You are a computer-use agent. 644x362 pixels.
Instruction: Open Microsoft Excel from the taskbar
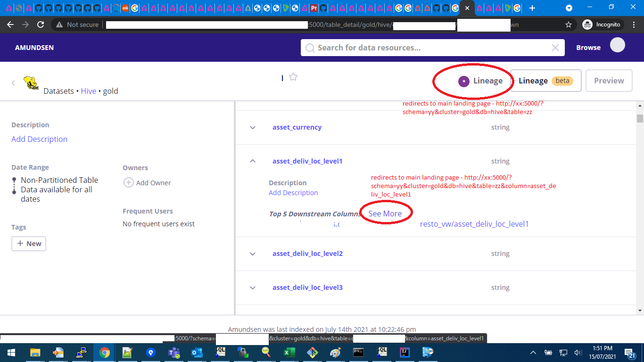click(x=289, y=353)
